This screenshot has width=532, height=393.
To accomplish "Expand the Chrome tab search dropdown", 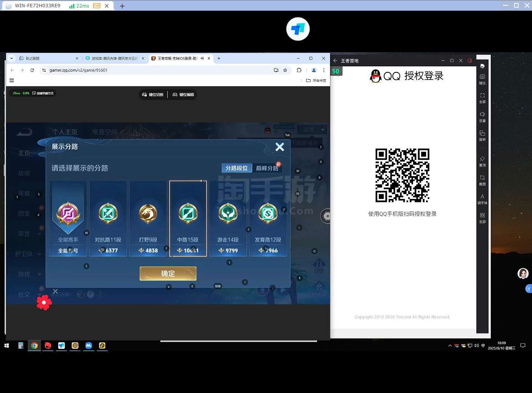I will pos(11,58).
